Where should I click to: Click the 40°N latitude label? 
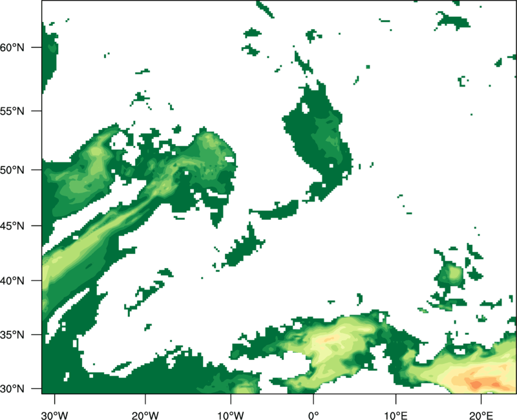pos(12,280)
